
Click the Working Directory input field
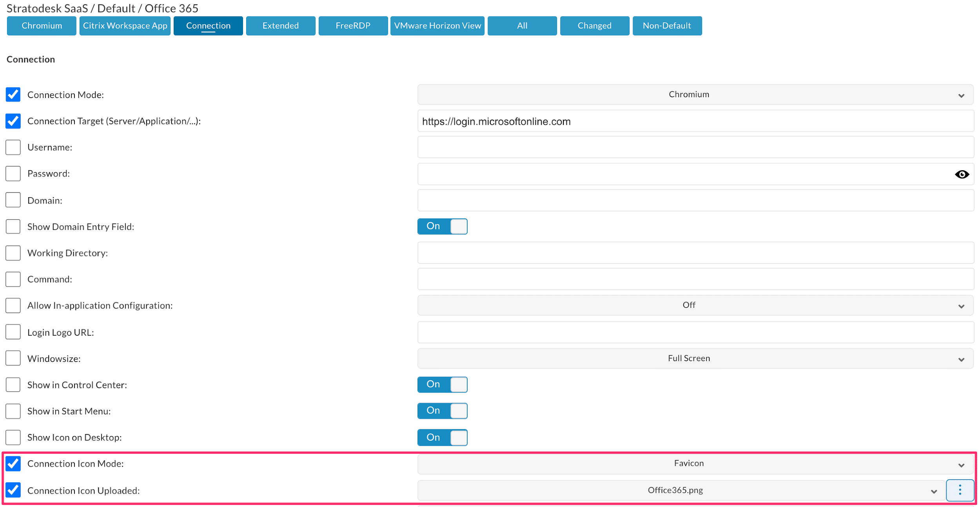(x=696, y=253)
